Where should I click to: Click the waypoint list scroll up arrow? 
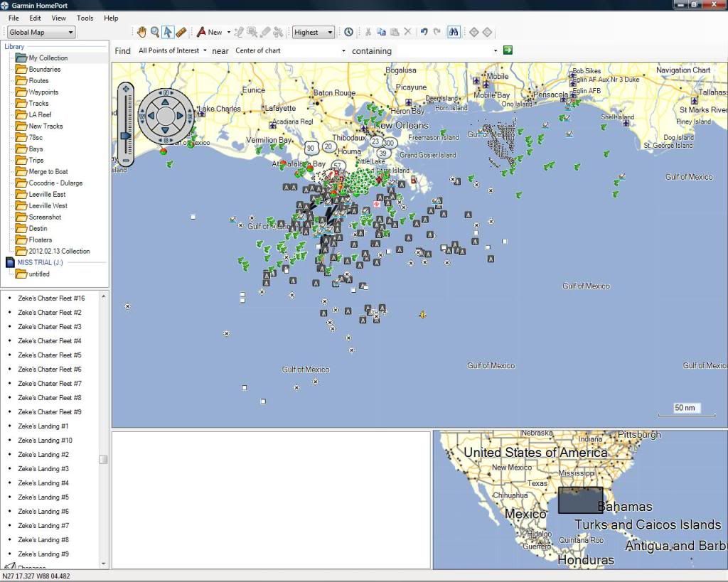coord(103,296)
